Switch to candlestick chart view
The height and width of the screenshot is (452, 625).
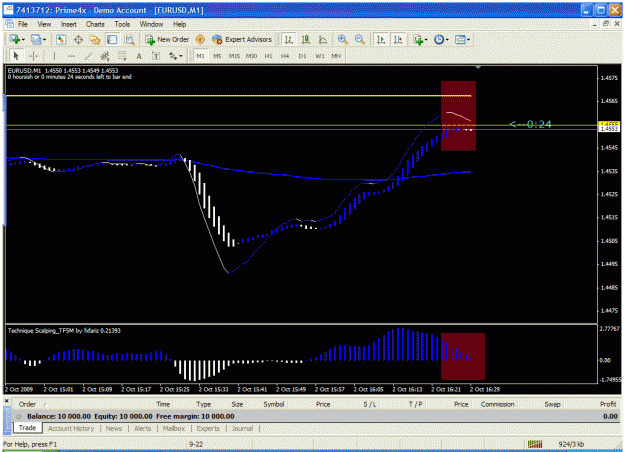click(306, 39)
